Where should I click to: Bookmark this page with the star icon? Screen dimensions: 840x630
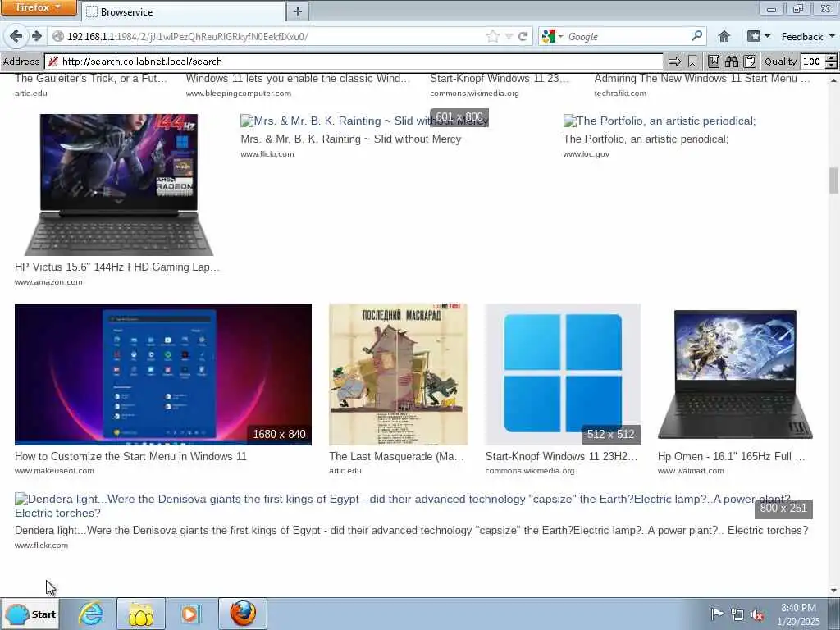coord(492,36)
